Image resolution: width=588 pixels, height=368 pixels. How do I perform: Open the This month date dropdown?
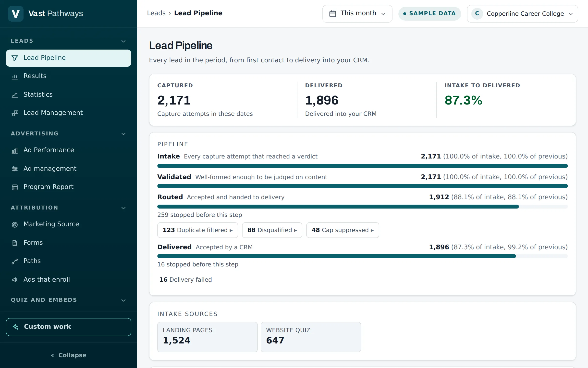click(x=357, y=13)
